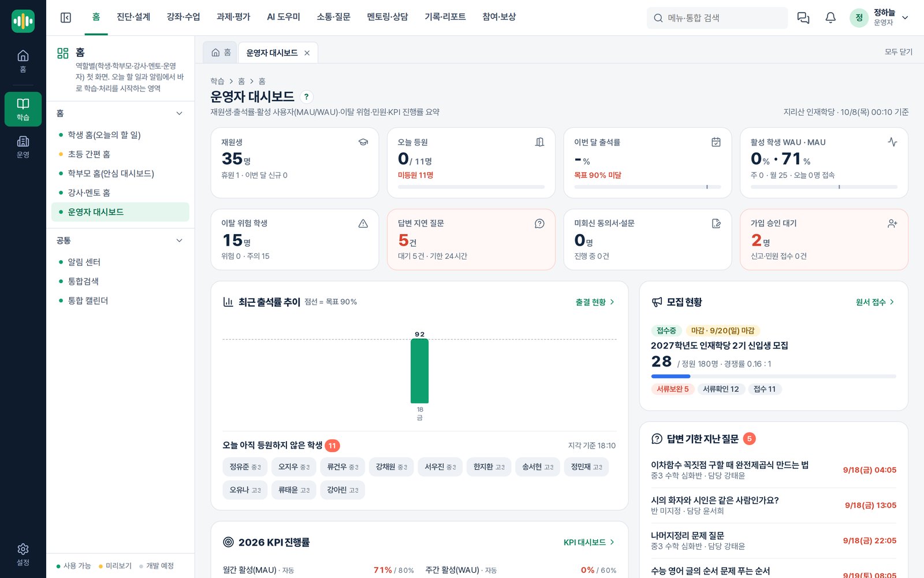
Task: Open 설정 gear icon
Action: tap(23, 554)
